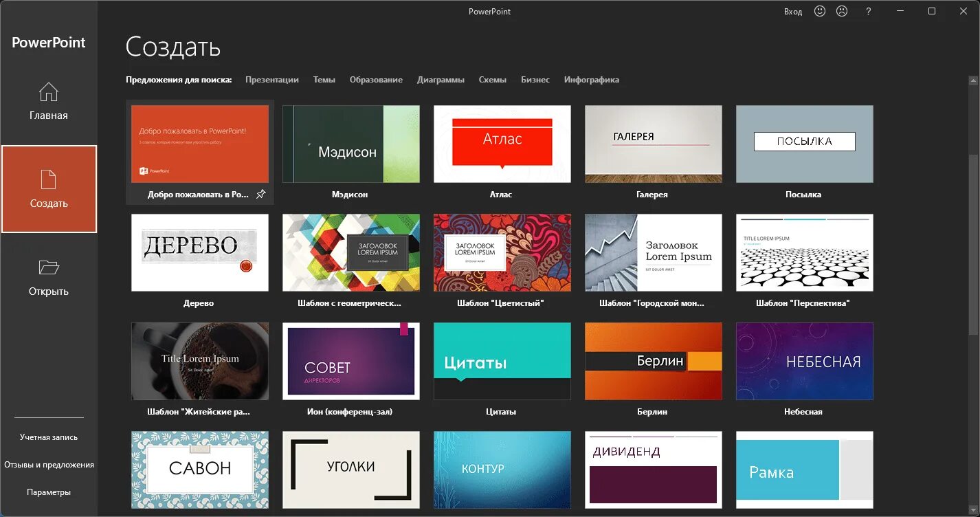Choose the Контур template thumbnail
This screenshot has width=980, height=517.
tap(502, 470)
